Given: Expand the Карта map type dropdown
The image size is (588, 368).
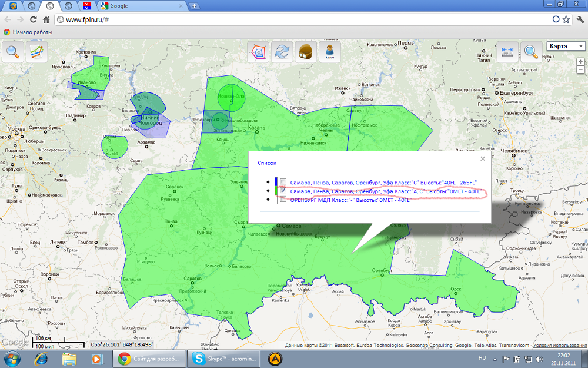Looking at the screenshot, I should tap(566, 46).
